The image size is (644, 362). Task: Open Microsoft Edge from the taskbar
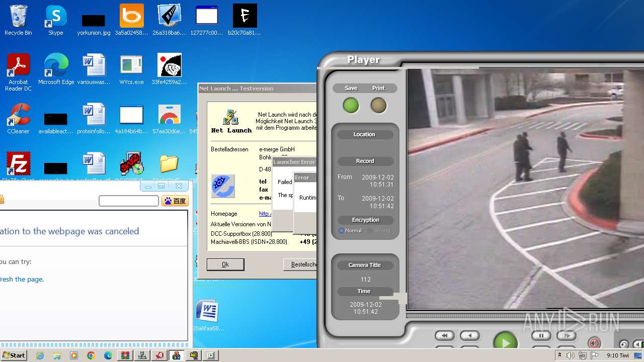(108, 355)
